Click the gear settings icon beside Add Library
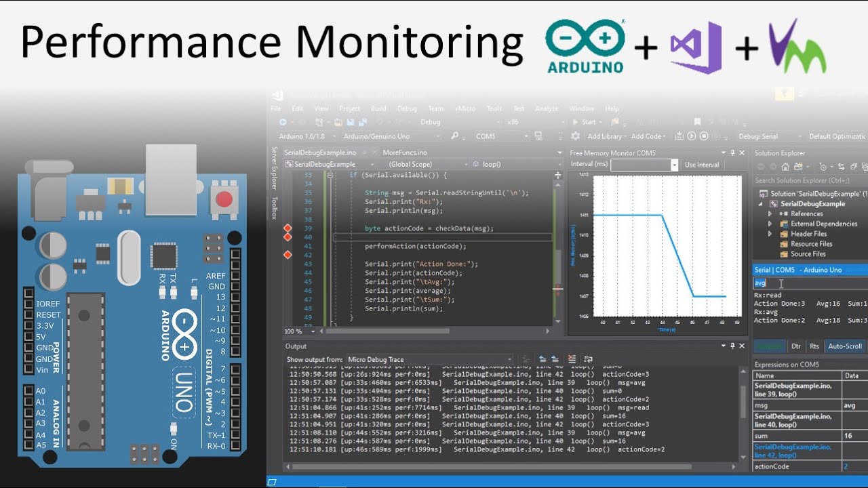The height and width of the screenshot is (488, 868). [576, 136]
